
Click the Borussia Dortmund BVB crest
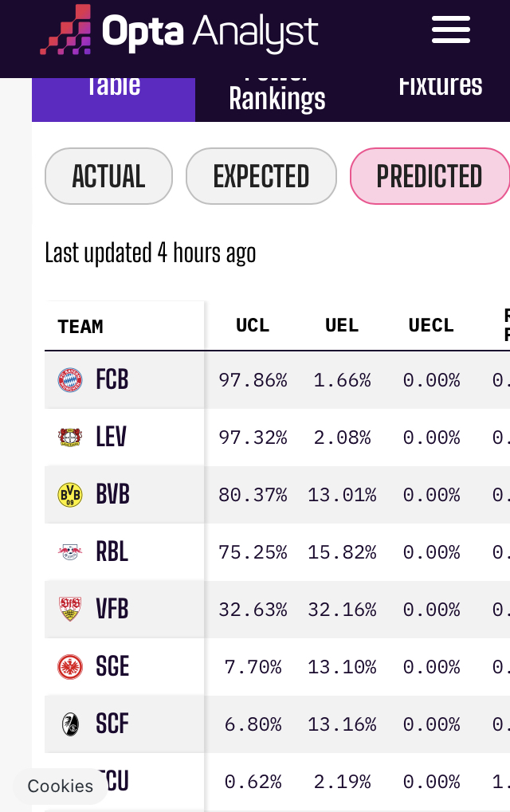(x=70, y=495)
